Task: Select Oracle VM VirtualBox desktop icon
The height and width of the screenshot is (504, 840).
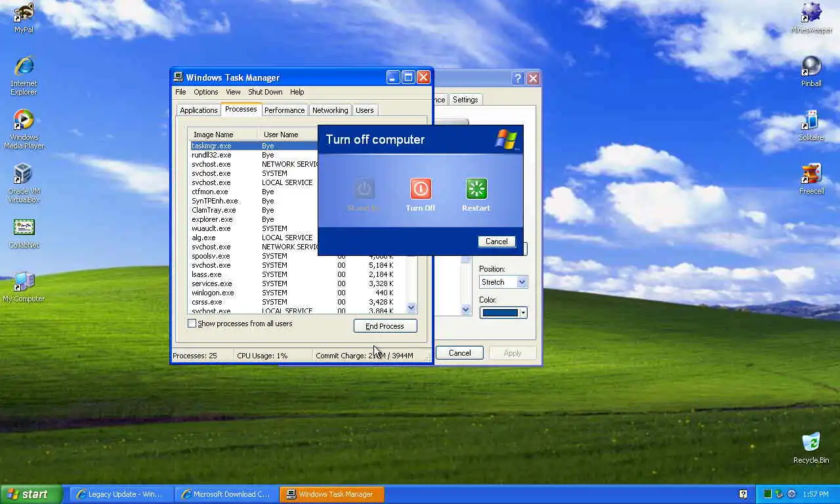Action: click(24, 183)
